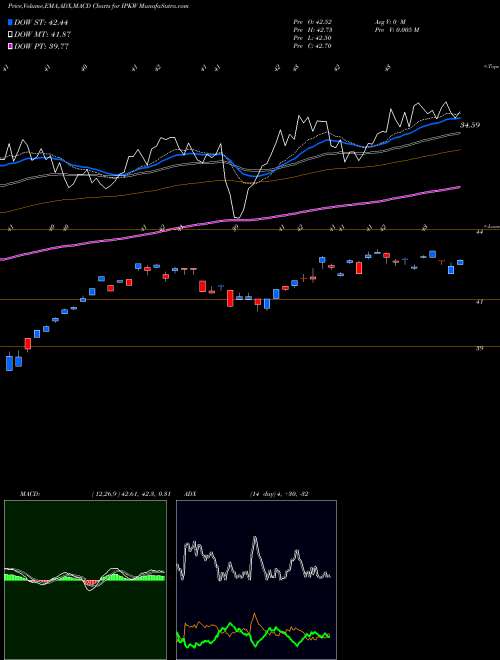Open the green MACD histogram chart
The width and height of the screenshot is (500, 660).
coord(85,580)
